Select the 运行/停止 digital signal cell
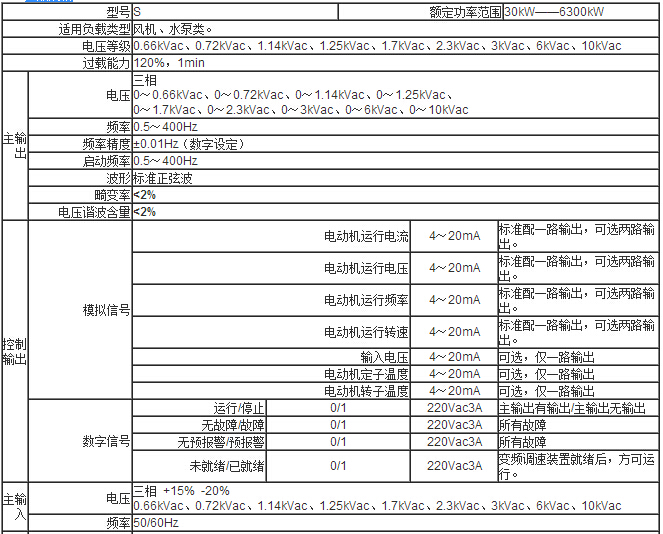 239,408
